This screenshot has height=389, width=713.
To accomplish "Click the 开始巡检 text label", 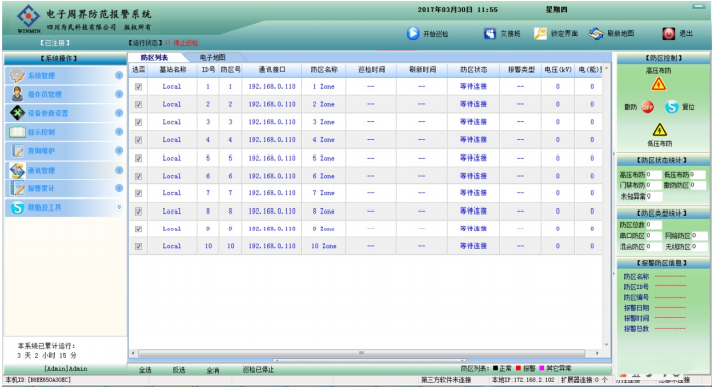I will point(436,34).
